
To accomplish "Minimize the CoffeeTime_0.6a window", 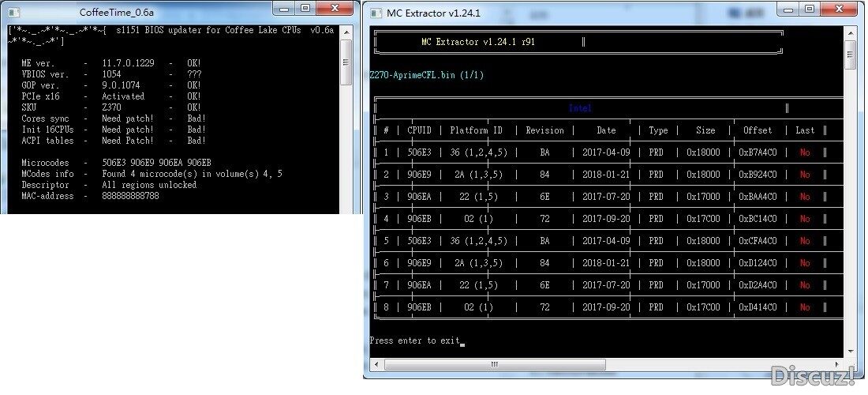I will pos(285,9).
